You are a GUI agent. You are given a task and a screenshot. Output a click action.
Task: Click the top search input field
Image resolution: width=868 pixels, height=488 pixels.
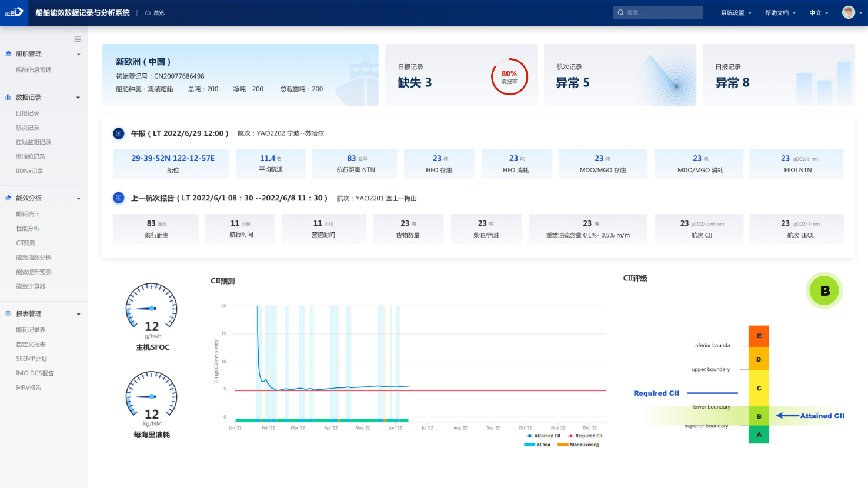662,12
